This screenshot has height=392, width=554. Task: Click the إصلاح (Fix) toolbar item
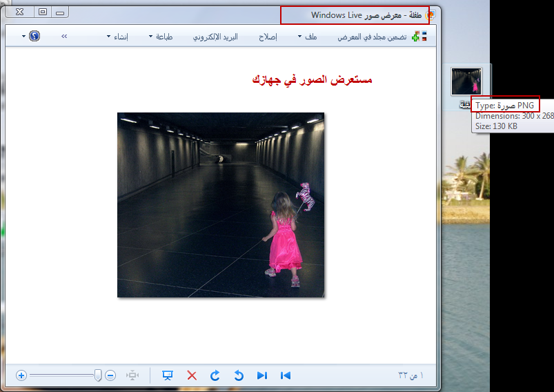coord(267,37)
